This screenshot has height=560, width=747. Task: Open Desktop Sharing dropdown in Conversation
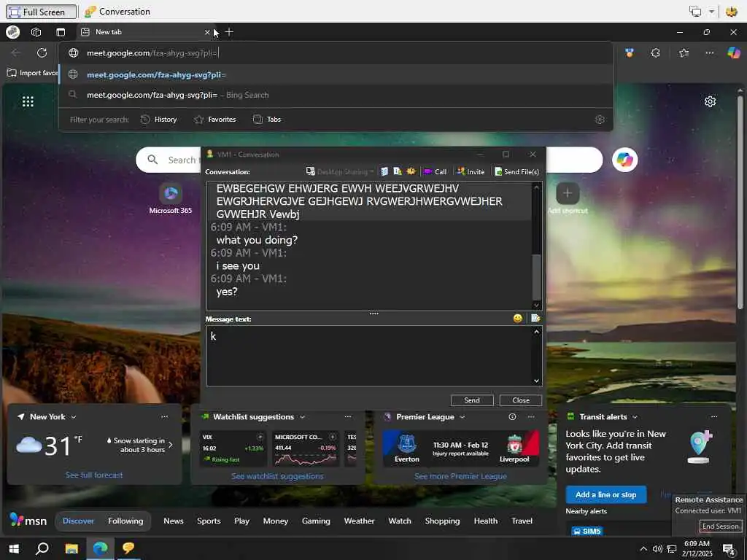coord(340,171)
